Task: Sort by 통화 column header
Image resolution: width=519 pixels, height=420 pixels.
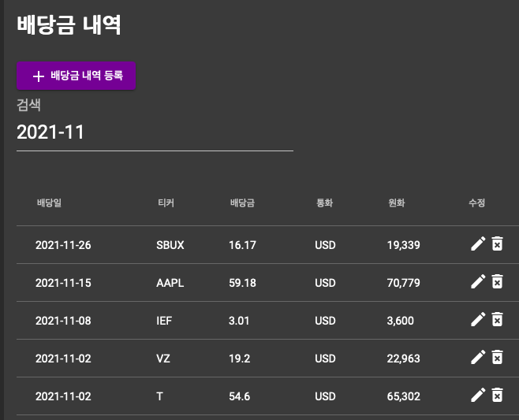Action: coord(324,203)
